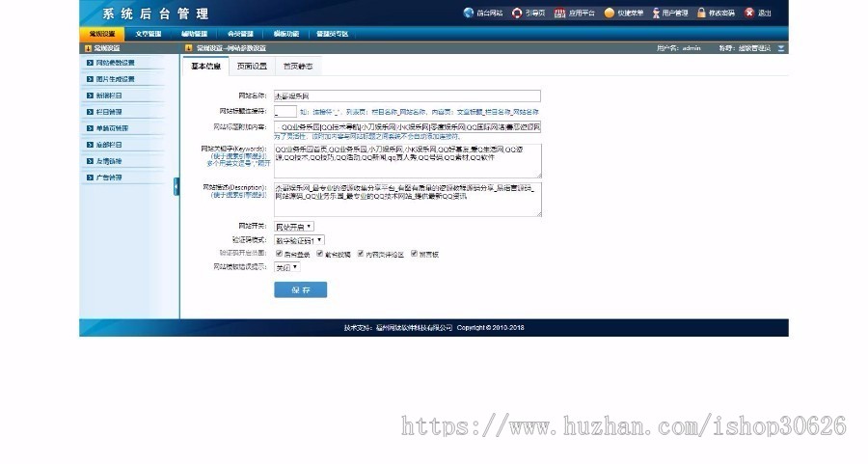Click arrow icon beside 图片生成设置
868x464 pixels.
point(90,79)
